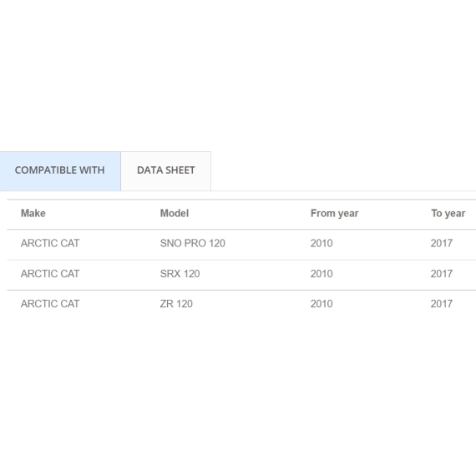Click the To year column header
Image resolution: width=476 pixels, height=476 pixels.
pos(448,214)
